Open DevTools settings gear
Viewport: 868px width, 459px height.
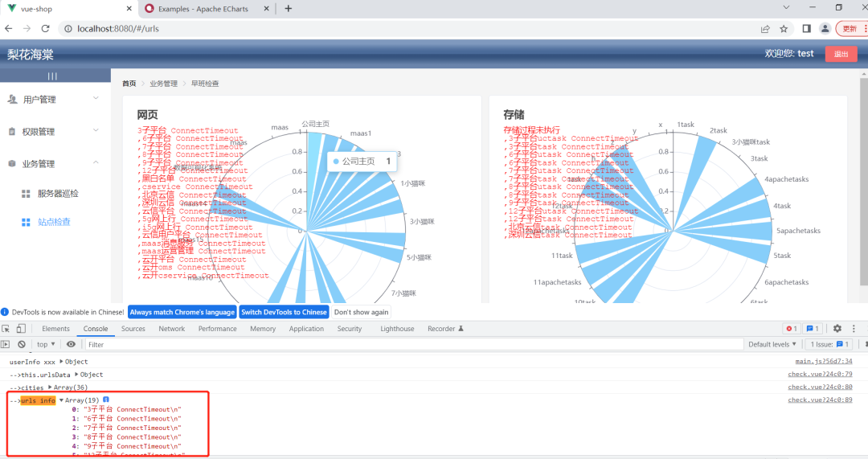point(837,328)
